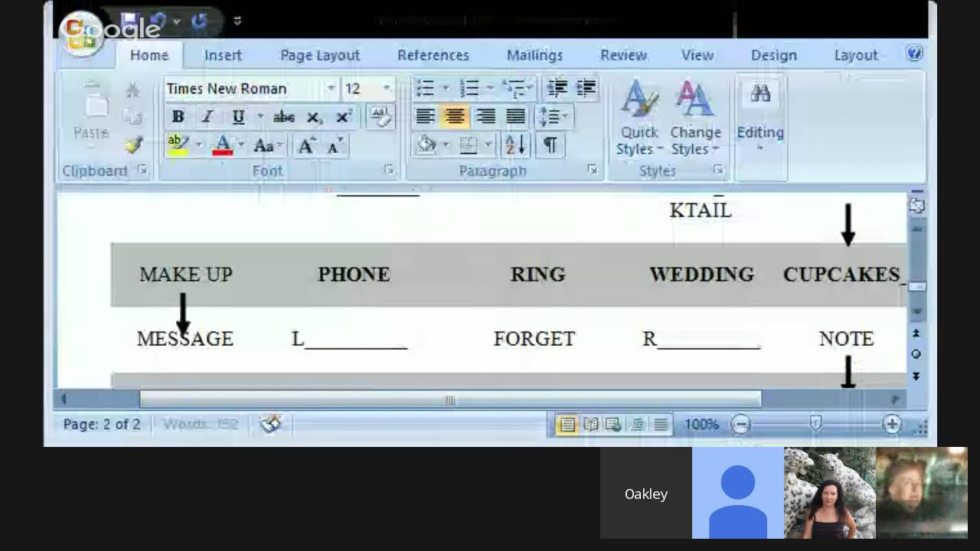The width and height of the screenshot is (980, 551).
Task: Toggle Italic formatting
Action: click(x=207, y=117)
